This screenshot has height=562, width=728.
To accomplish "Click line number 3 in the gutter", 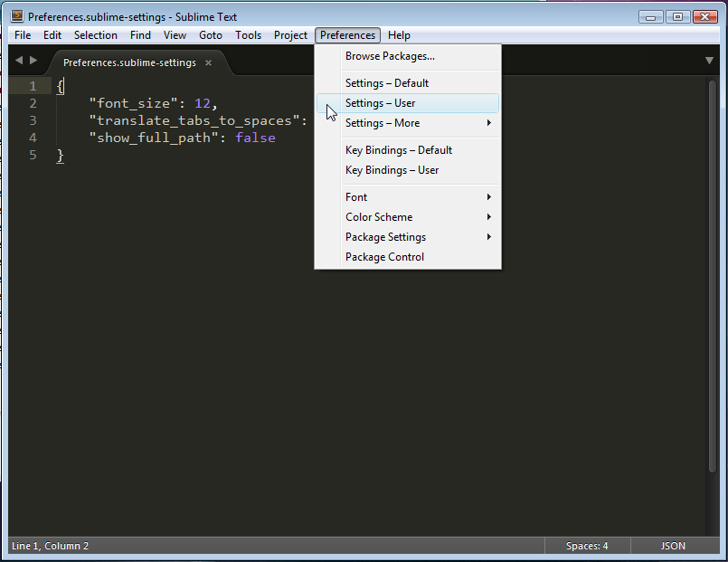I will (33, 120).
